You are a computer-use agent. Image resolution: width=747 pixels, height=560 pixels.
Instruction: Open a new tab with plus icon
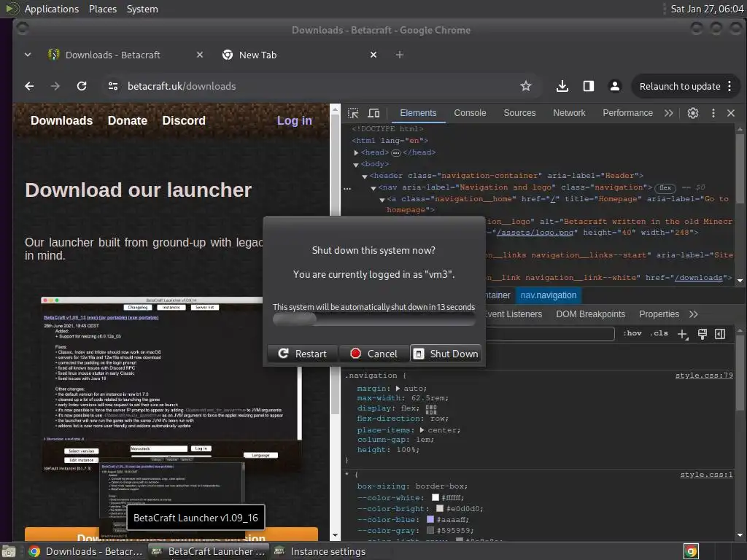pos(400,55)
